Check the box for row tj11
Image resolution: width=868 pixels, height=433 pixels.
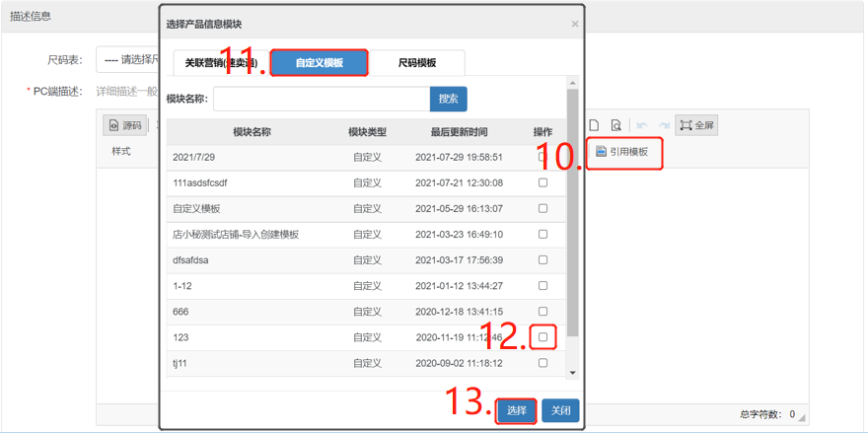(x=543, y=363)
